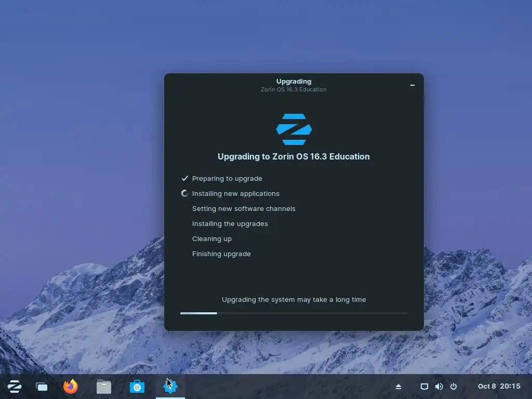The width and height of the screenshot is (532, 399).
Task: Show the activities overview windows icon
Action: click(42, 387)
